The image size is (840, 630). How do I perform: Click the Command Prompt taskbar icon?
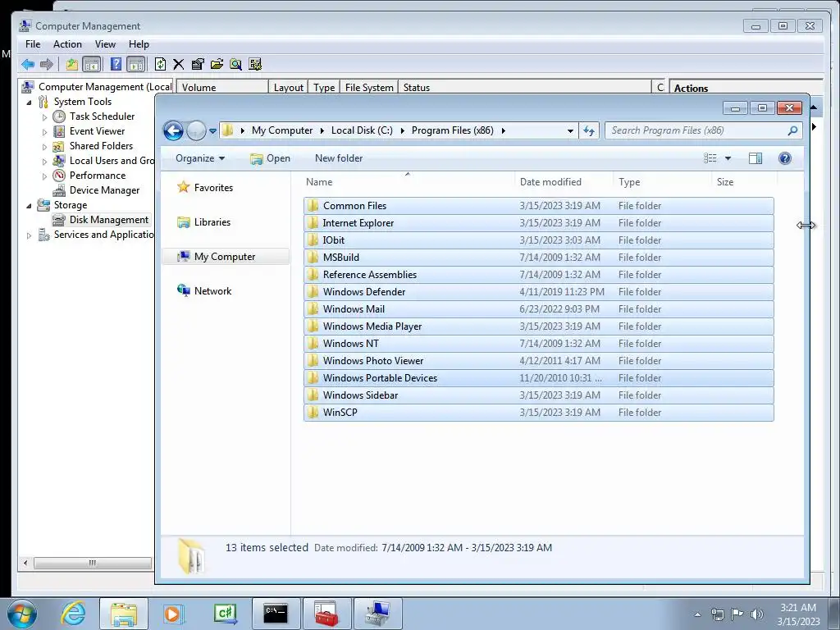pos(276,614)
